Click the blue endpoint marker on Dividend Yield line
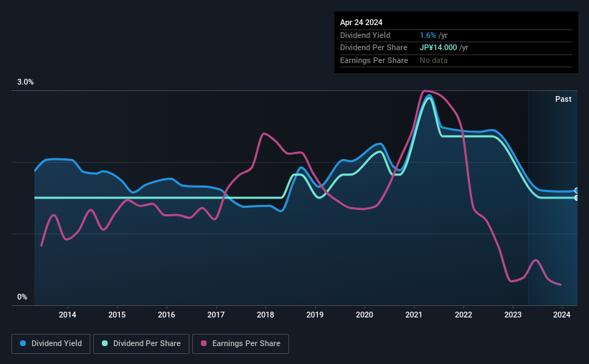 [577, 191]
